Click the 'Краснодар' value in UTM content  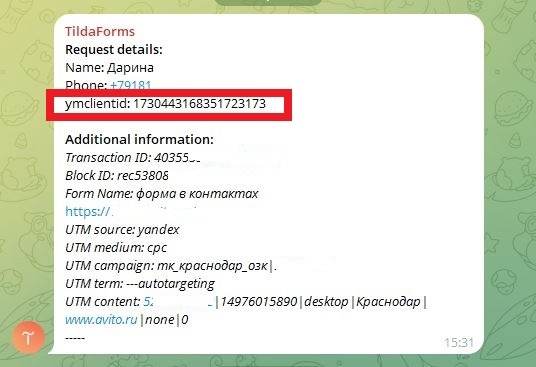(388, 302)
